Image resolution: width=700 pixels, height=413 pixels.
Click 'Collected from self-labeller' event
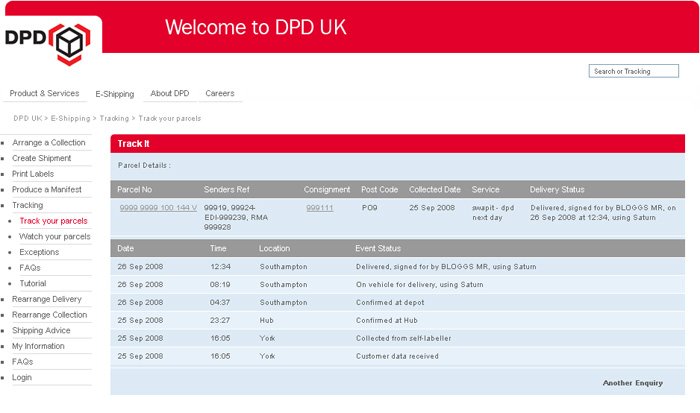pyautogui.click(x=404, y=338)
